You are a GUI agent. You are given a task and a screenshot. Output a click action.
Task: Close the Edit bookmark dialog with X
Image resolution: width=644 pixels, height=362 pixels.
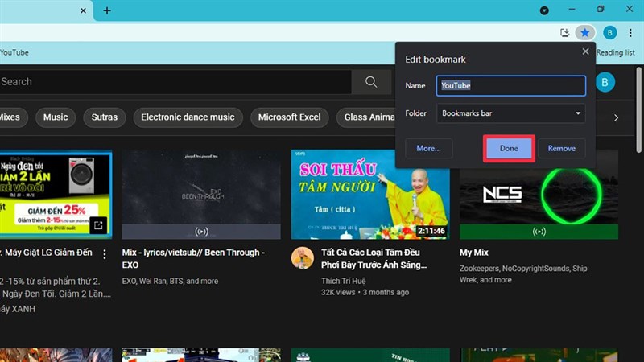tap(585, 51)
